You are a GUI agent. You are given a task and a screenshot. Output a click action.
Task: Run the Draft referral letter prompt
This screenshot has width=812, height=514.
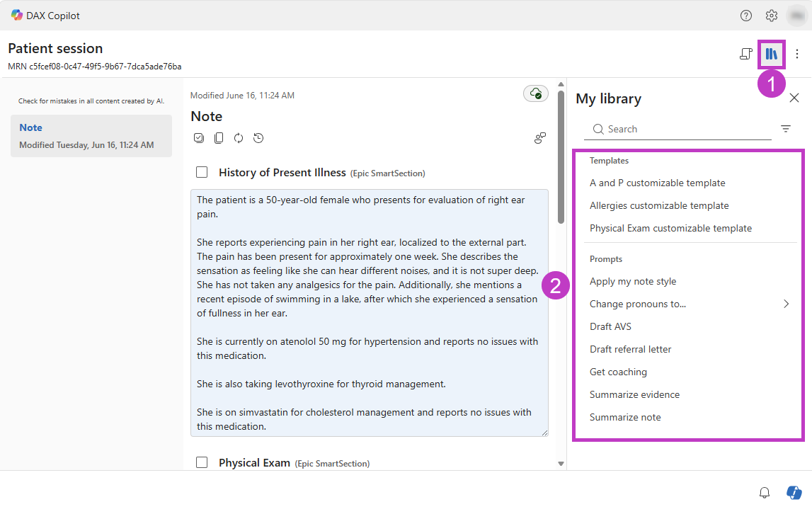pos(630,349)
